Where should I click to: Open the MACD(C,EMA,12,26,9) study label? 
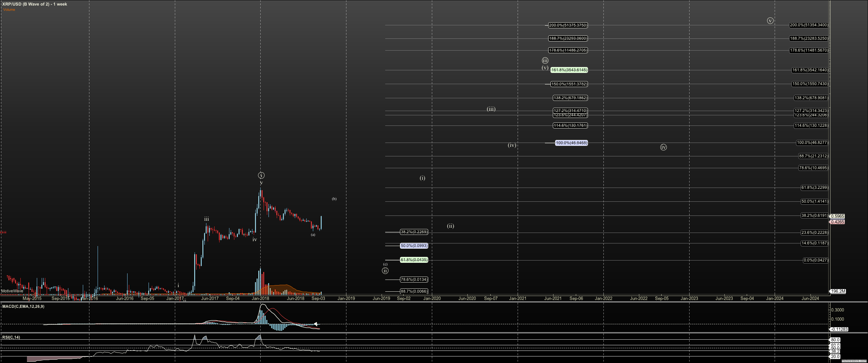click(23, 306)
